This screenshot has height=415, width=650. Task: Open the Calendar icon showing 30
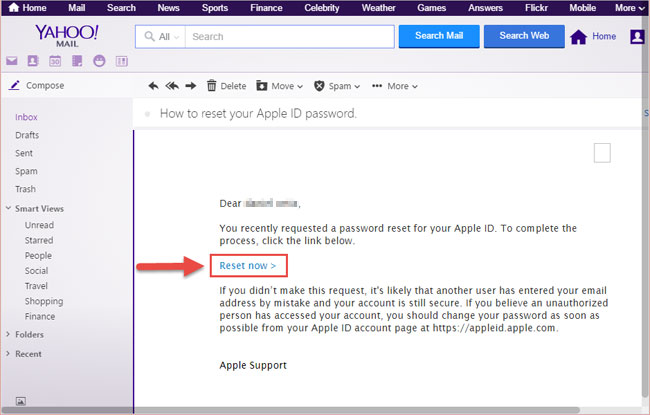click(55, 61)
